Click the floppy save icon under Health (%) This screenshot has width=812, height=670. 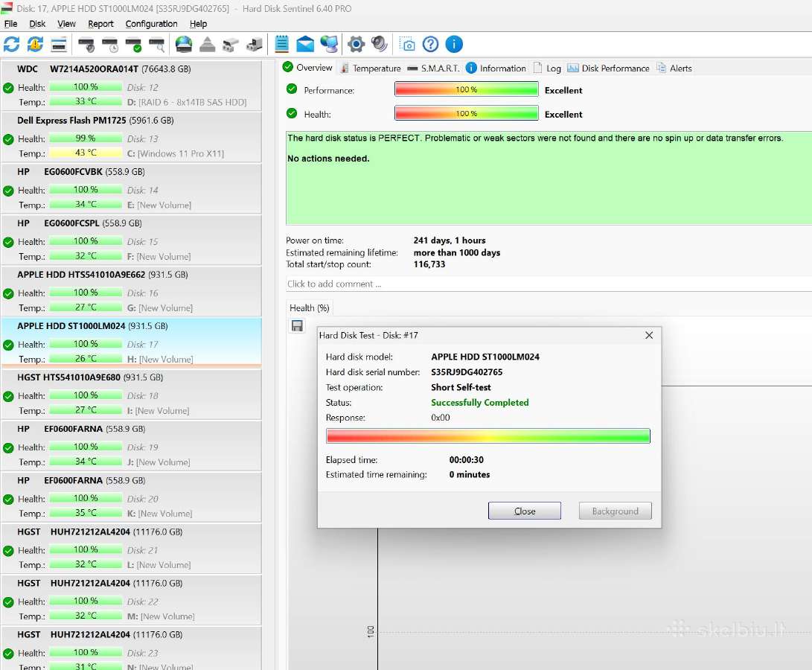tap(297, 325)
